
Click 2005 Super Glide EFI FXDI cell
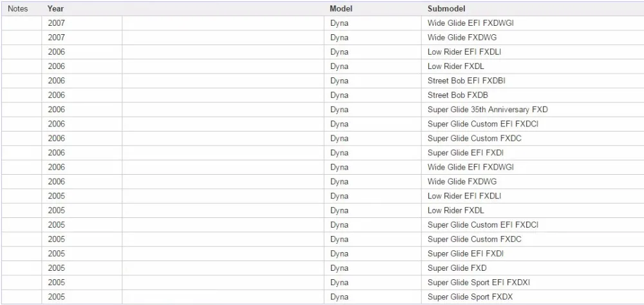pos(466,253)
